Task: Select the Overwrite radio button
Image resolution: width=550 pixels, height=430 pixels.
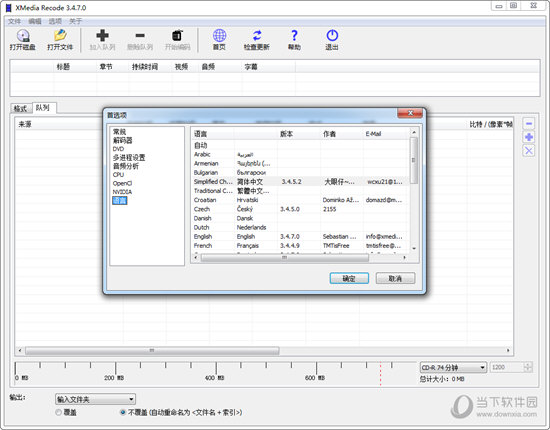Action: pyautogui.click(x=59, y=412)
